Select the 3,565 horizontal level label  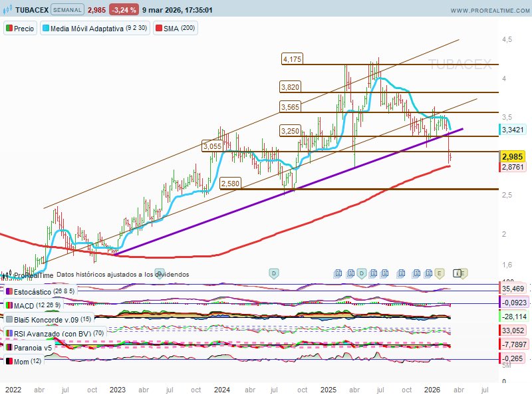(290, 107)
